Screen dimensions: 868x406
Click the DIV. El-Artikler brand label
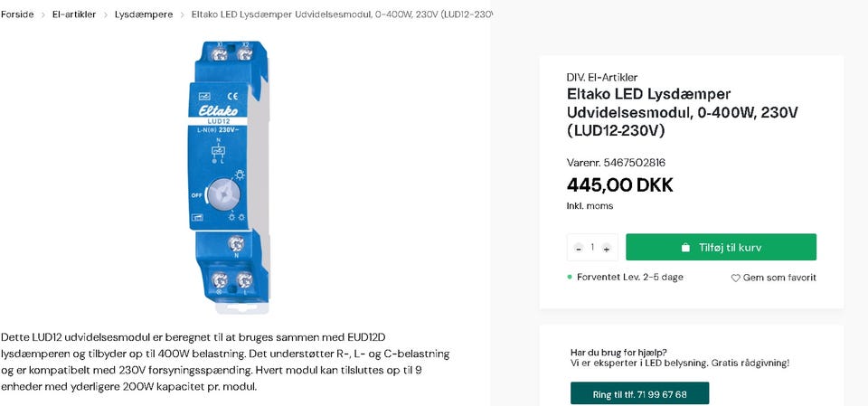click(x=602, y=77)
